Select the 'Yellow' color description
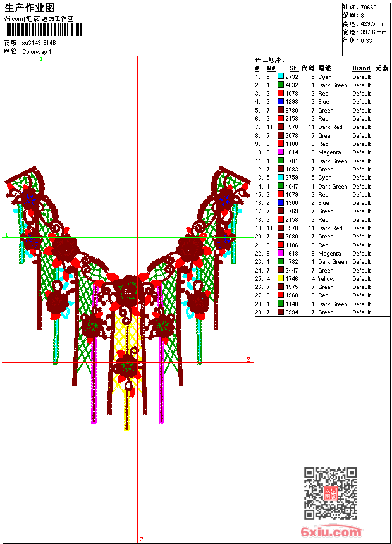The width and height of the screenshot is (392, 544). pyautogui.click(x=326, y=278)
